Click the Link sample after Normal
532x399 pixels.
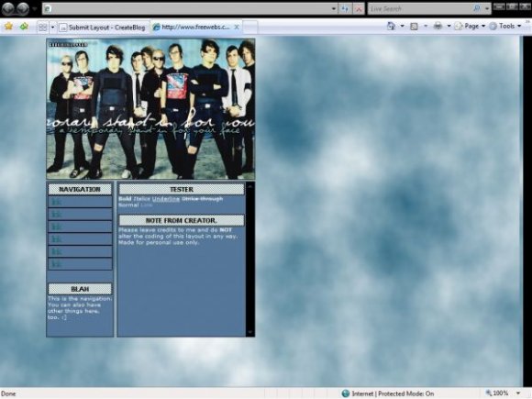click(x=147, y=205)
